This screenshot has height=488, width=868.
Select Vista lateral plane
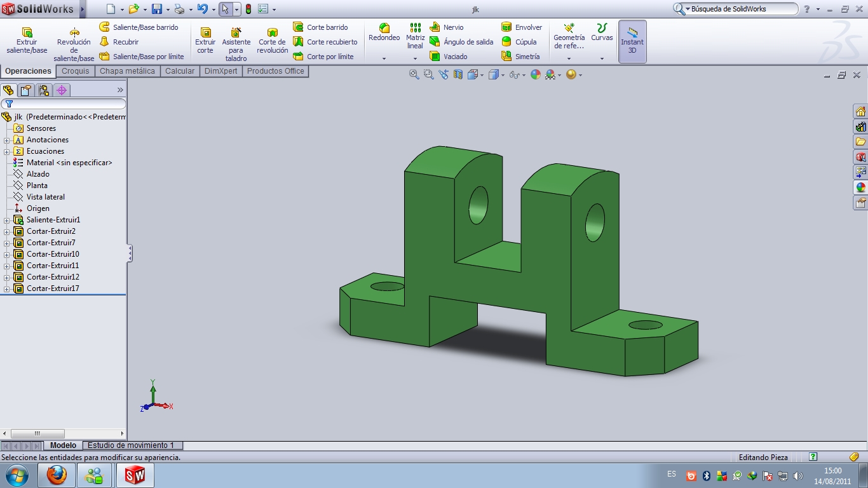tap(39, 197)
